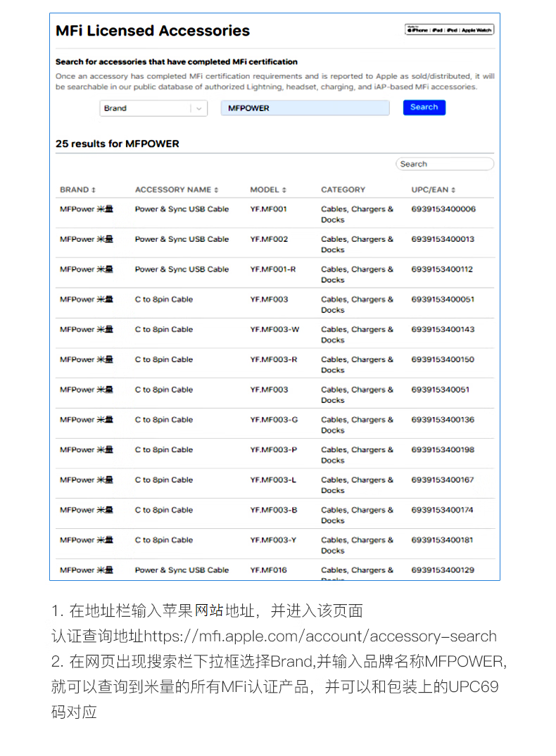Select model cell YF.MF002
Viewport: 556px width, 756px height.
click(x=269, y=239)
